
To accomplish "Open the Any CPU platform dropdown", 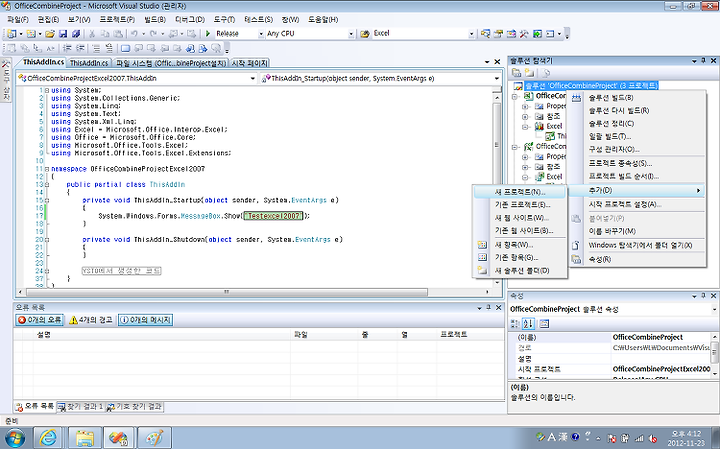I will point(351,34).
